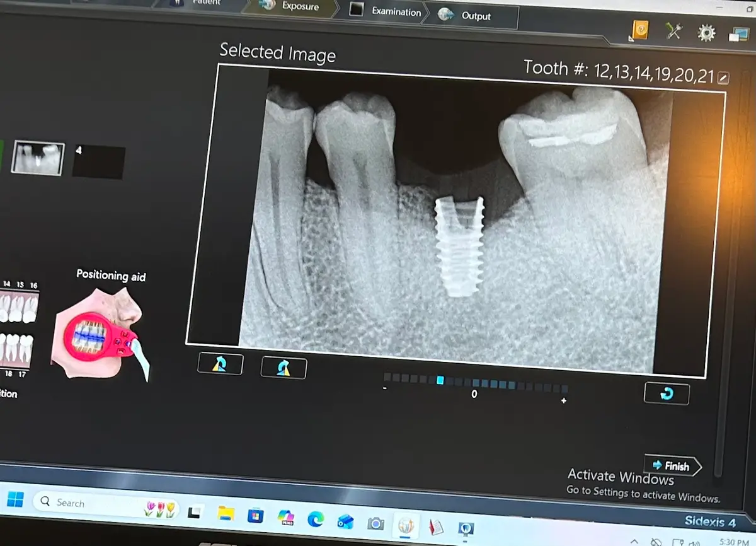Open File Explorer from the taskbar
Viewport: 756px width, 546px height.
point(226,514)
